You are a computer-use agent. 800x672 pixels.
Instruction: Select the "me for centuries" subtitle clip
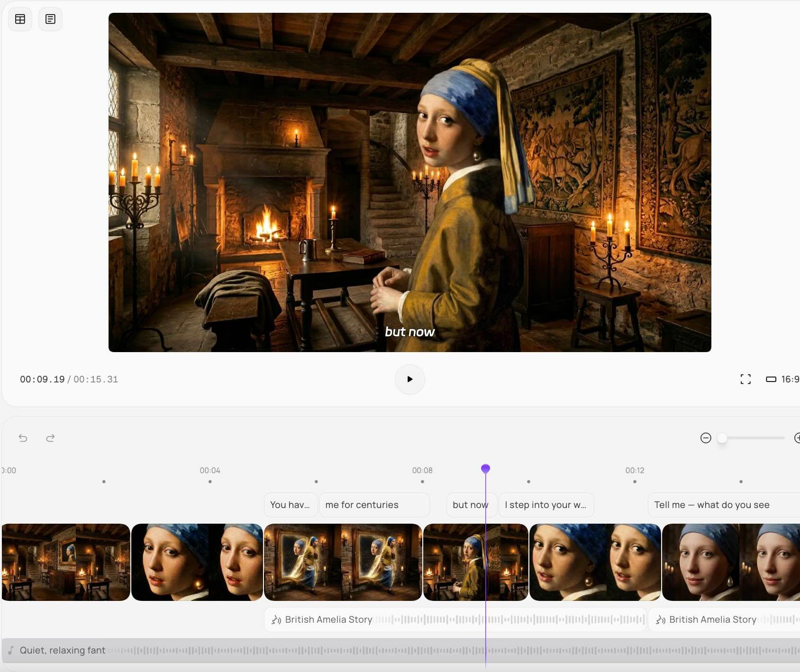[x=374, y=505]
